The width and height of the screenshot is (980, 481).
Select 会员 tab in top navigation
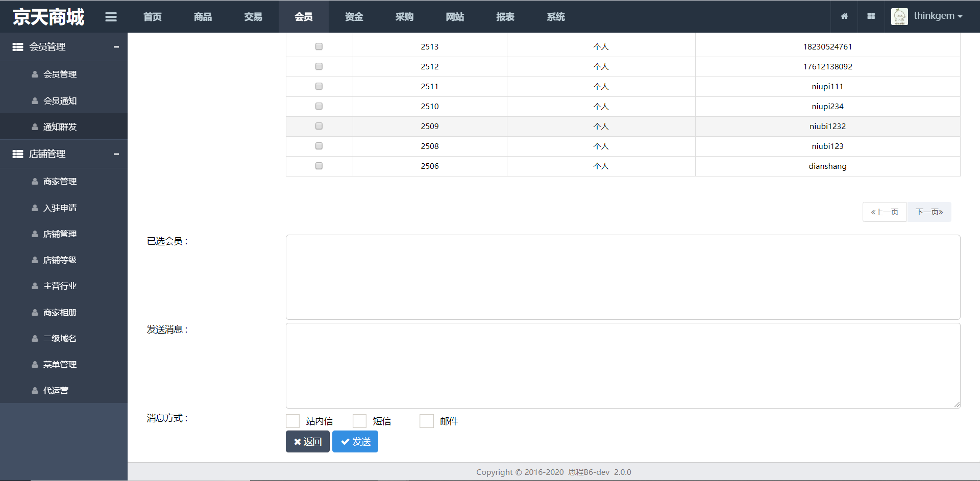[304, 17]
